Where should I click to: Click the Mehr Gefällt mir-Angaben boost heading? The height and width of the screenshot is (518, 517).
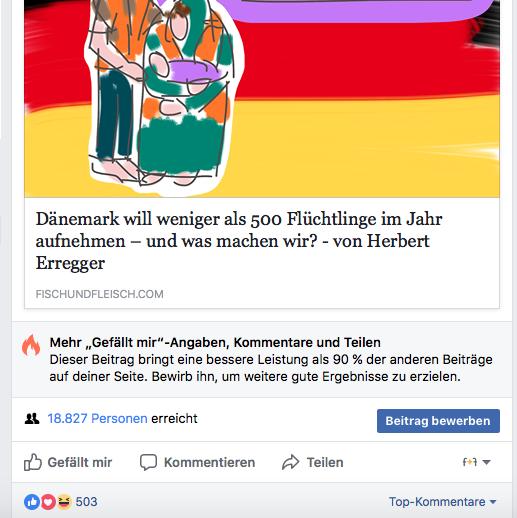click(215, 342)
